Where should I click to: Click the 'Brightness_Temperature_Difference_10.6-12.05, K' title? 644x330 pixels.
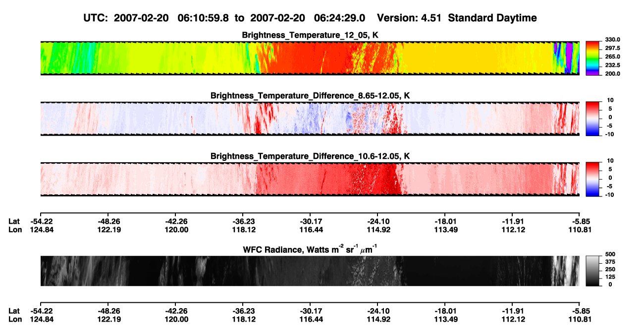coord(310,156)
